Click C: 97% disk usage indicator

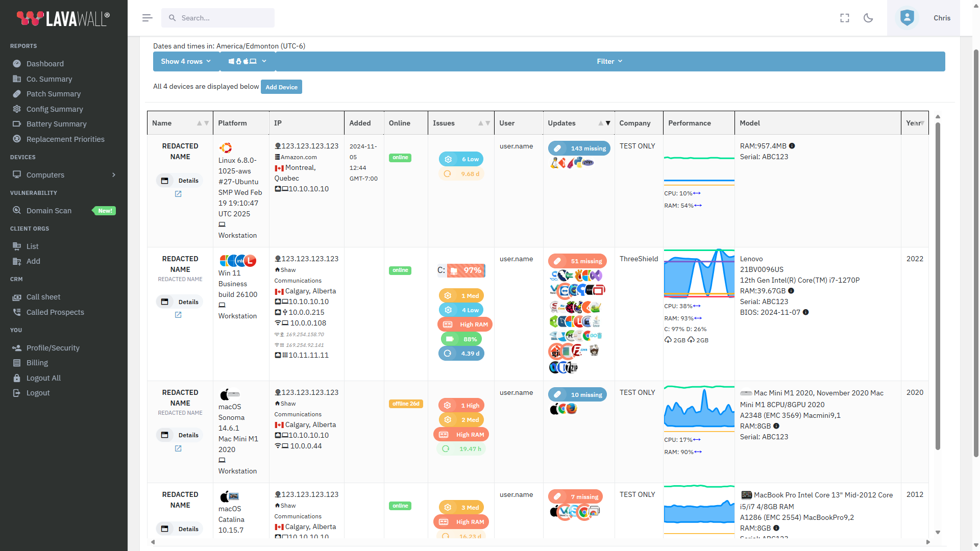click(461, 270)
